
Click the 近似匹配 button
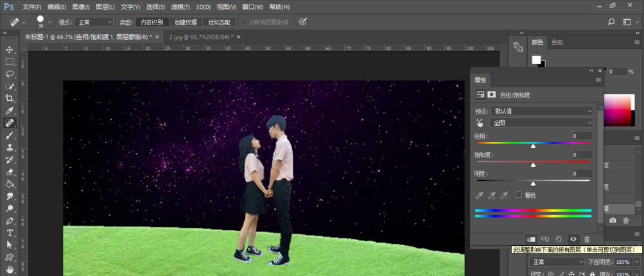point(218,22)
